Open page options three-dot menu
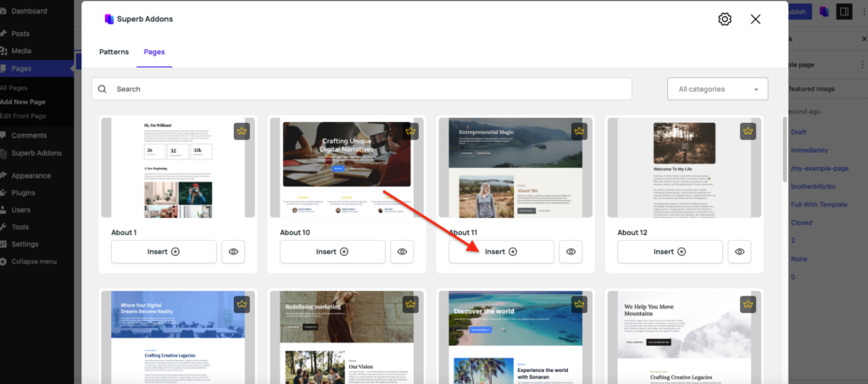Image resolution: width=868 pixels, height=384 pixels. pos(861,64)
